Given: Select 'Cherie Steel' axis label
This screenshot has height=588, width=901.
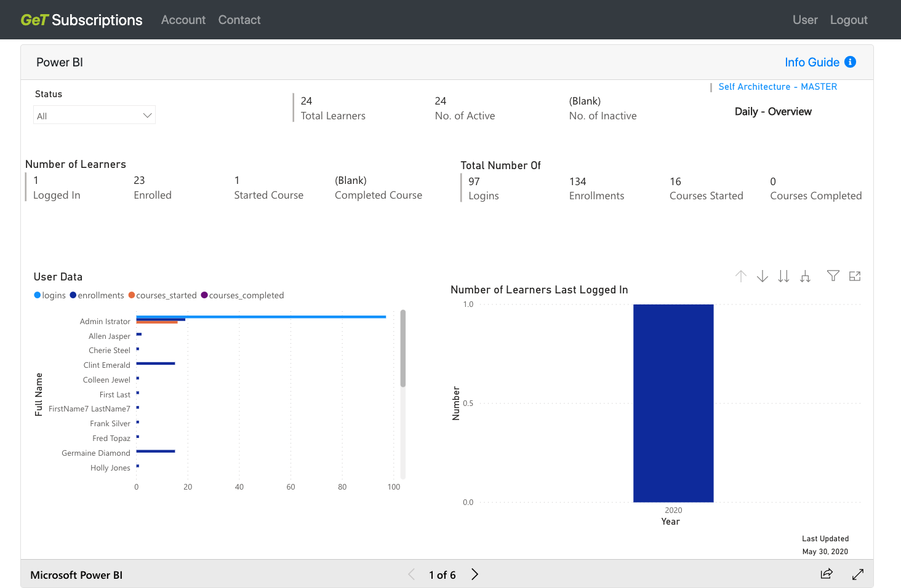Looking at the screenshot, I should point(110,351).
